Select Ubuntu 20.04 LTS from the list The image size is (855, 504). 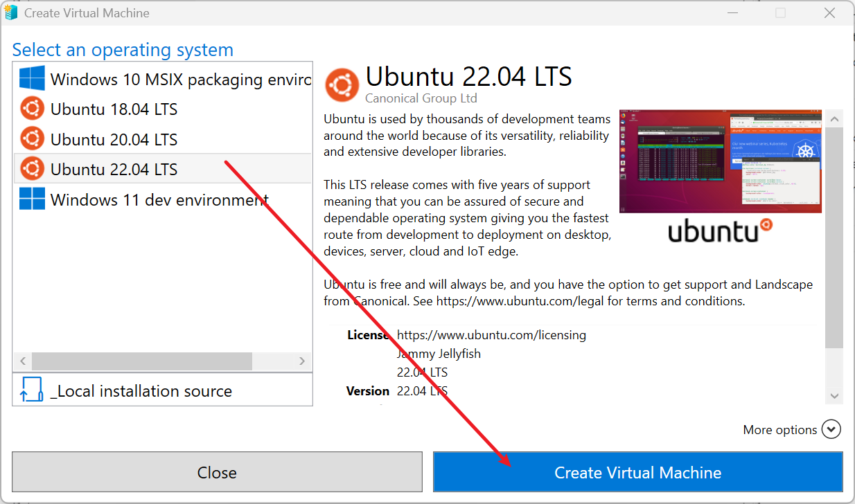tap(113, 138)
